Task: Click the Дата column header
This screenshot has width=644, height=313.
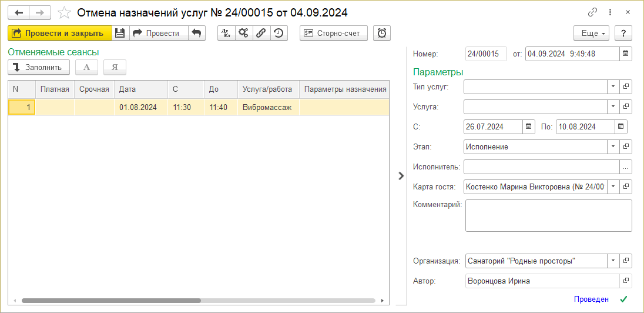Action: [141, 89]
